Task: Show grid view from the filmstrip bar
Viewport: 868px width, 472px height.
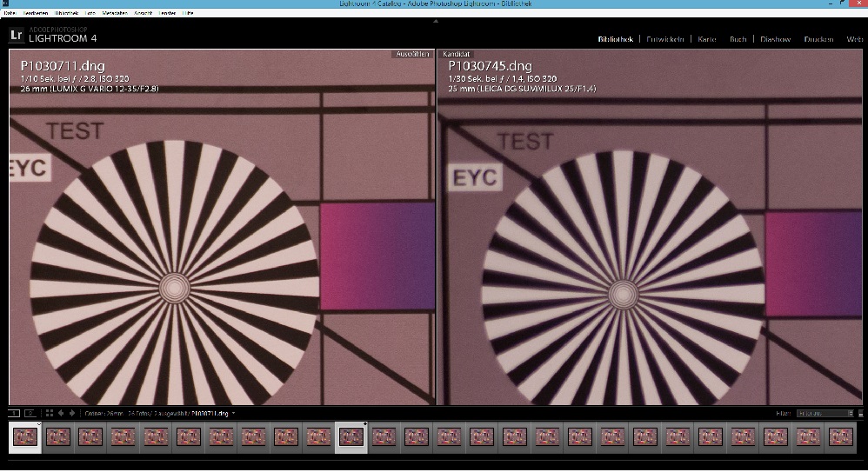Action: (50, 413)
